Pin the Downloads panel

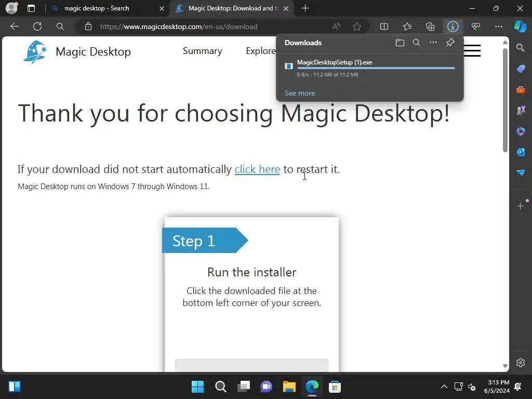click(450, 43)
